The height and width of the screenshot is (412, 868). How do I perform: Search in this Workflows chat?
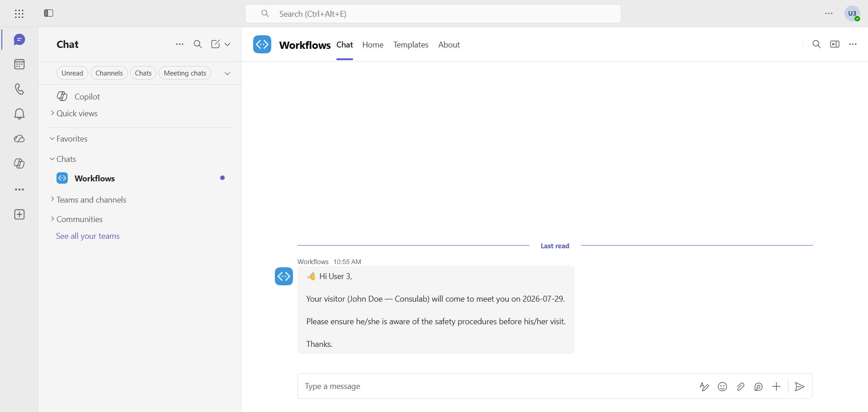click(x=816, y=44)
